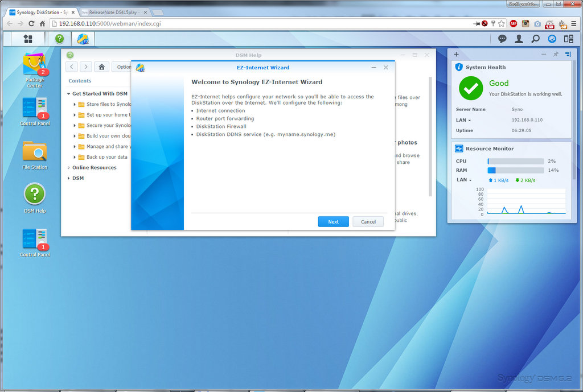This screenshot has width=583, height=392.
Task: Go back in DSM Help window
Action: [x=72, y=67]
